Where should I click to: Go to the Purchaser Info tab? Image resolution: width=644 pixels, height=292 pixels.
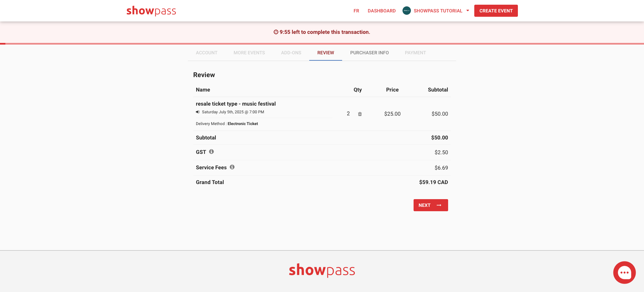(369, 53)
